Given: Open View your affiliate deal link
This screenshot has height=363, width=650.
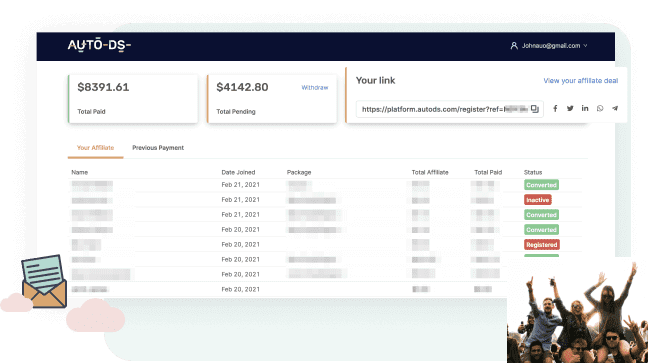Looking at the screenshot, I should click(x=580, y=80).
